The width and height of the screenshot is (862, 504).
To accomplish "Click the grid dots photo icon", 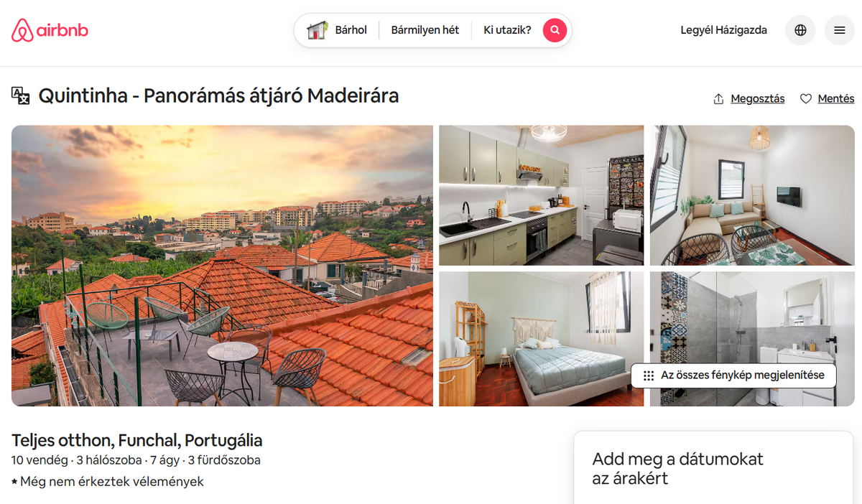I will coord(649,375).
